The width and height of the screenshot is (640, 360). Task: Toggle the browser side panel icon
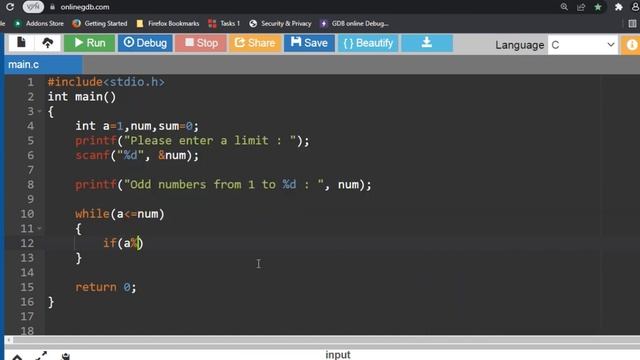pos(632,24)
